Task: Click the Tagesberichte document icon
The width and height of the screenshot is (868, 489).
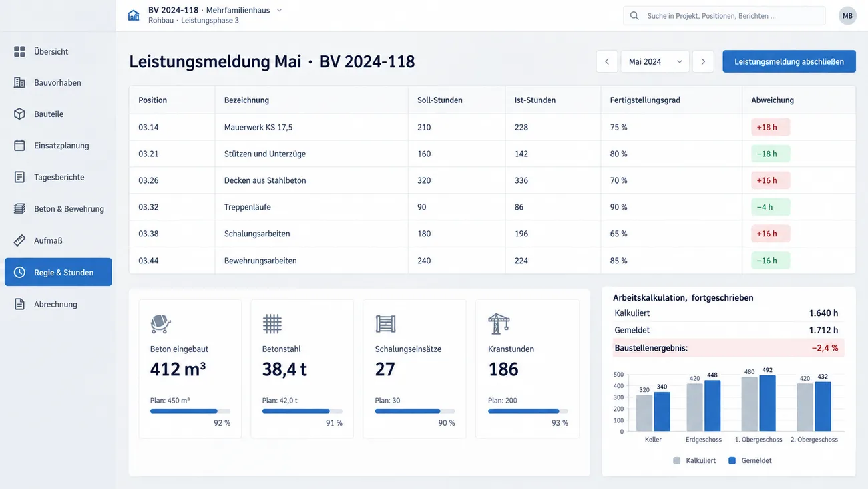Action: (19, 177)
